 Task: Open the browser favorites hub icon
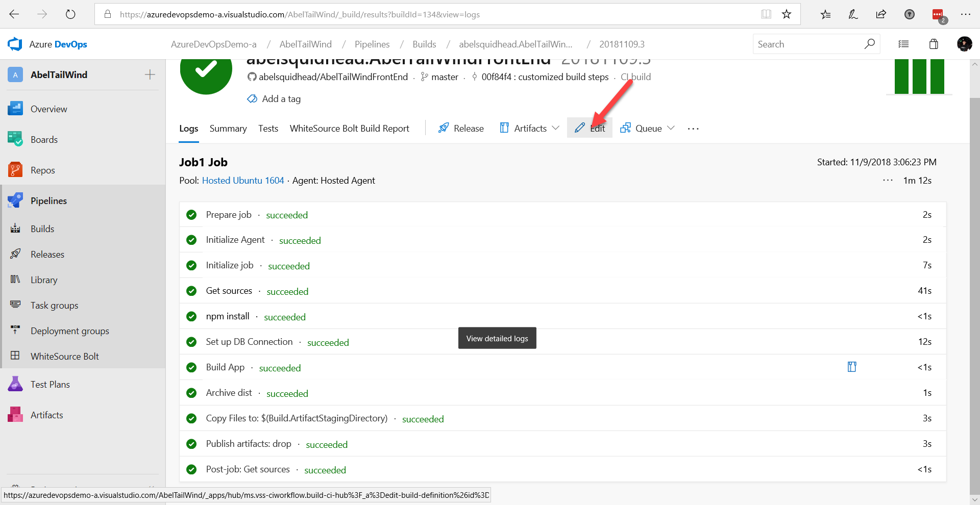tap(825, 14)
